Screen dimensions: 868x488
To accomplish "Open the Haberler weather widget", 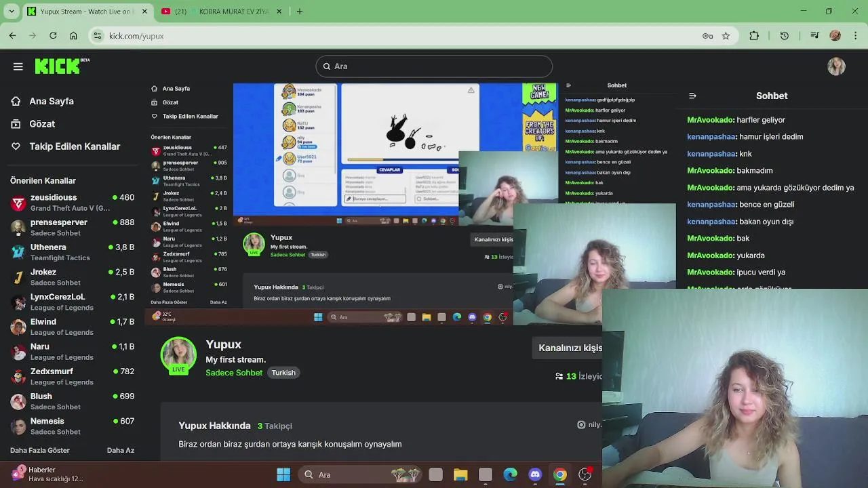I will (x=47, y=474).
